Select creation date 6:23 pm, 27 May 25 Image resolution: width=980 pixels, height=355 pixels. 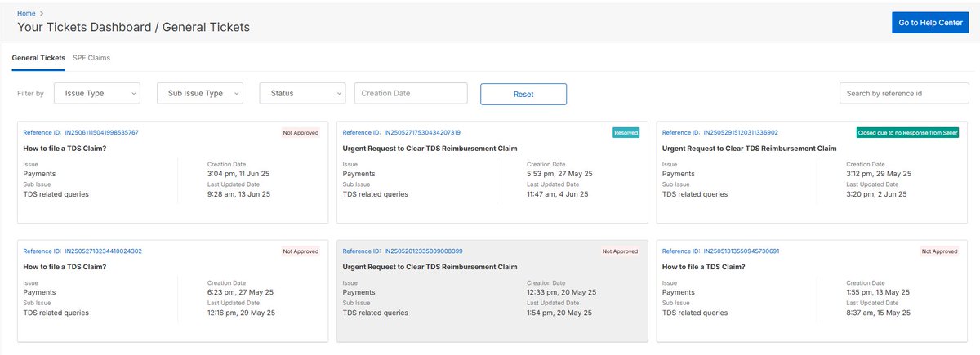coord(240,292)
